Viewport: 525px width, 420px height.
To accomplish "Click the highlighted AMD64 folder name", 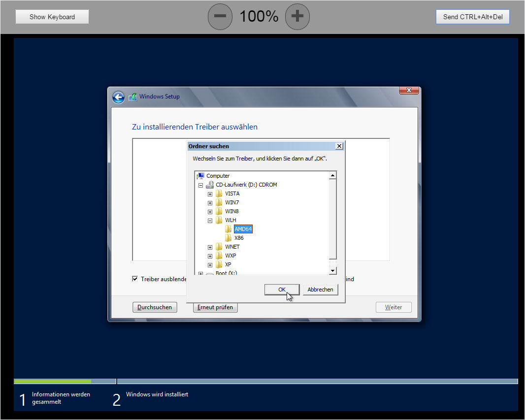I will point(243,229).
